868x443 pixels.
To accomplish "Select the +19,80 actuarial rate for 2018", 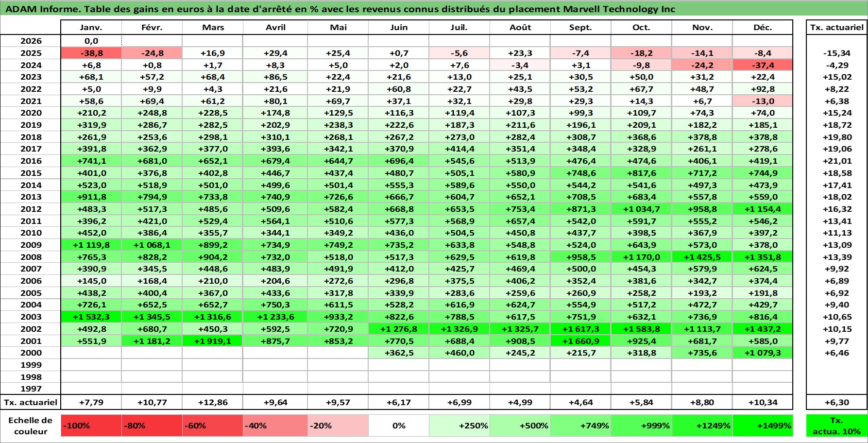I will [x=836, y=137].
